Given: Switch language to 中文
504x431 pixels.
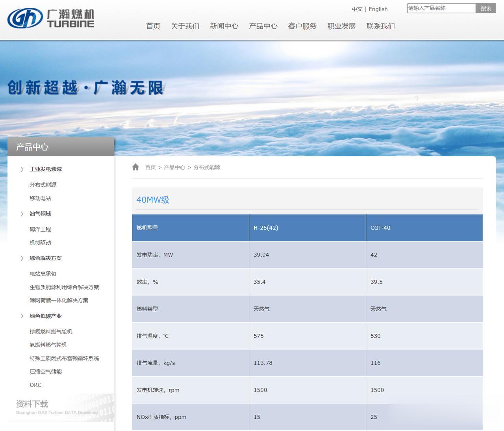Looking at the screenshot, I should (357, 9).
